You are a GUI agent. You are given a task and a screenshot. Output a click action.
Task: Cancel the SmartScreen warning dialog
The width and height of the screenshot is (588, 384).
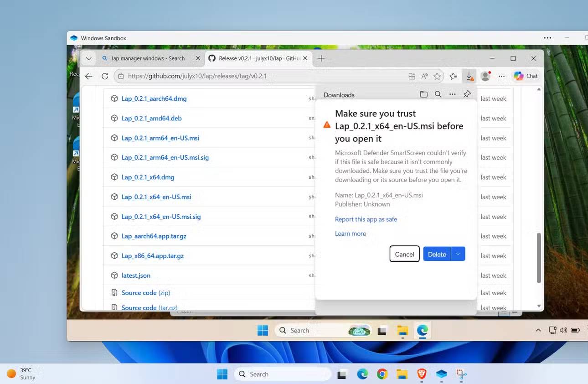point(404,254)
